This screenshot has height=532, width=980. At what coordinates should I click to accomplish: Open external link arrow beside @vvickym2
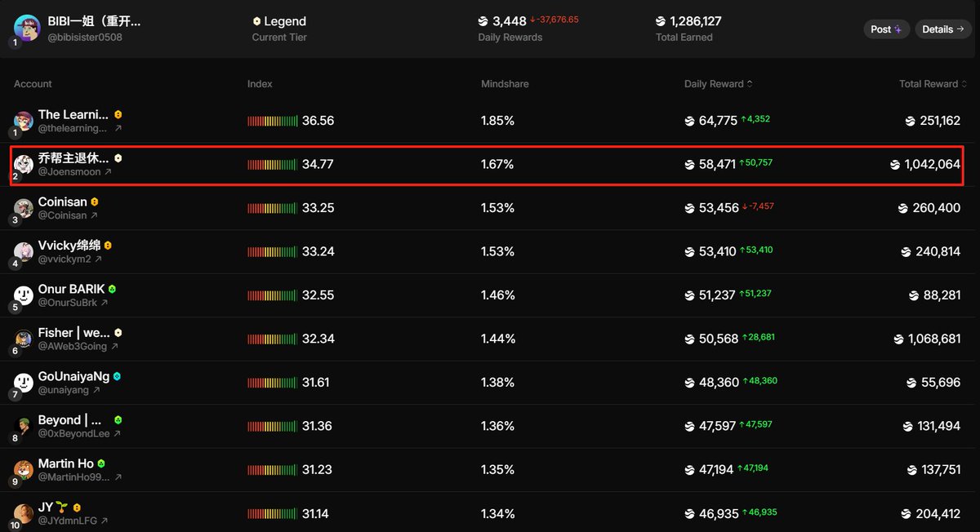98,259
